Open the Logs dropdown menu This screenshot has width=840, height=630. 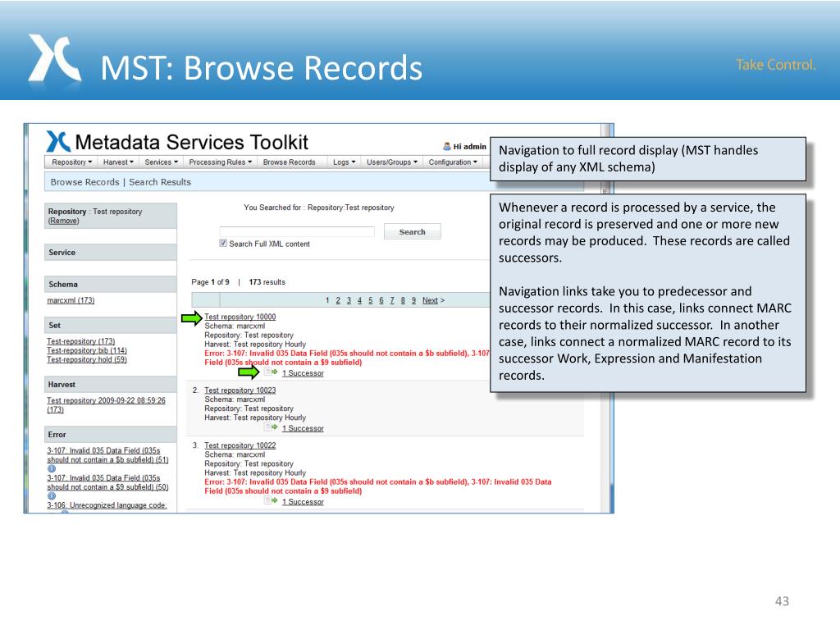point(344,162)
